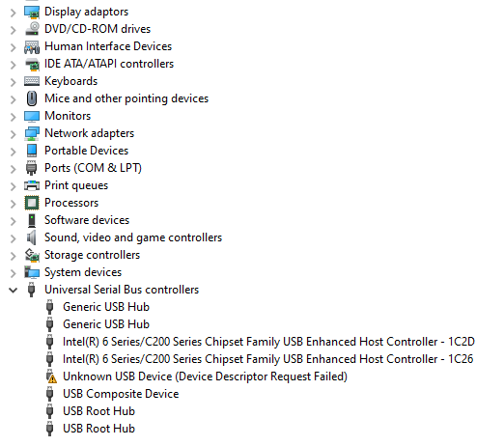The width and height of the screenshot is (504, 446).
Task: Click the Processors chip icon
Action: (x=32, y=203)
